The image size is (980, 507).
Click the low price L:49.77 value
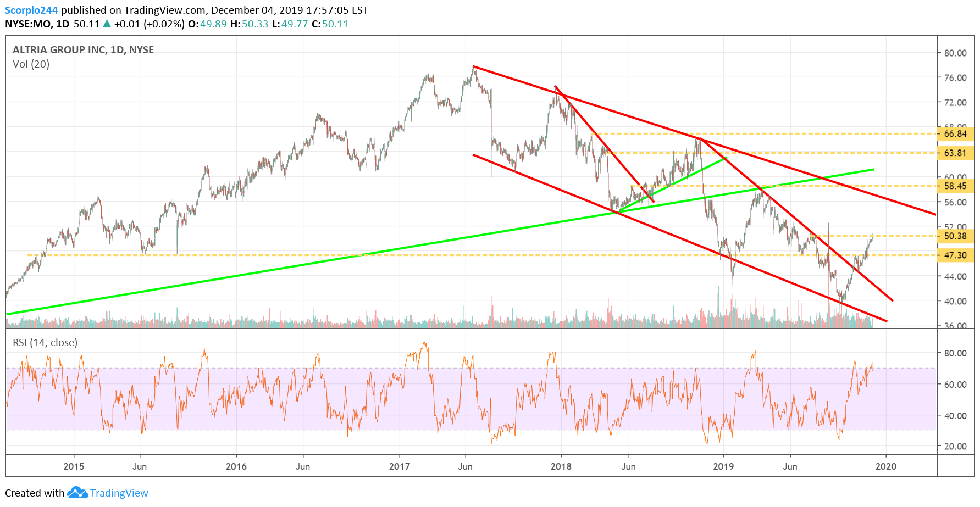click(x=290, y=24)
